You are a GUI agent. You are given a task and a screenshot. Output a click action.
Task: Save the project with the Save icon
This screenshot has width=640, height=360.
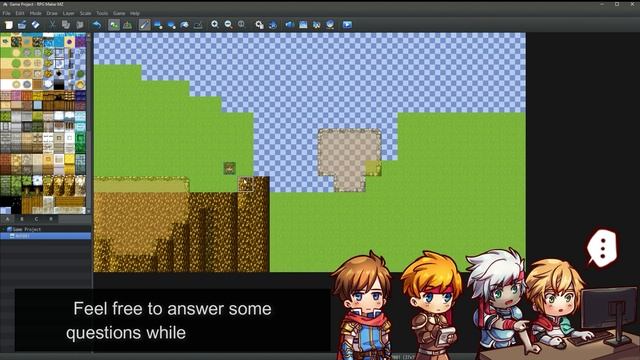[36, 25]
